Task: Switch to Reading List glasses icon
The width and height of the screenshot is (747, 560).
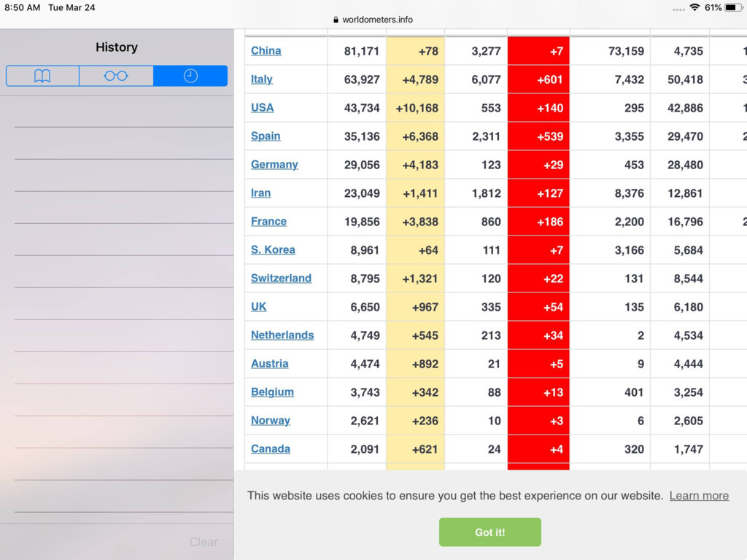Action: pyautogui.click(x=116, y=76)
